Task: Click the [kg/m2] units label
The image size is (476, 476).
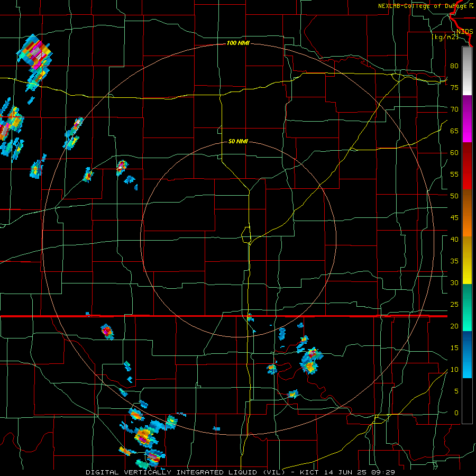Action: click(445, 38)
